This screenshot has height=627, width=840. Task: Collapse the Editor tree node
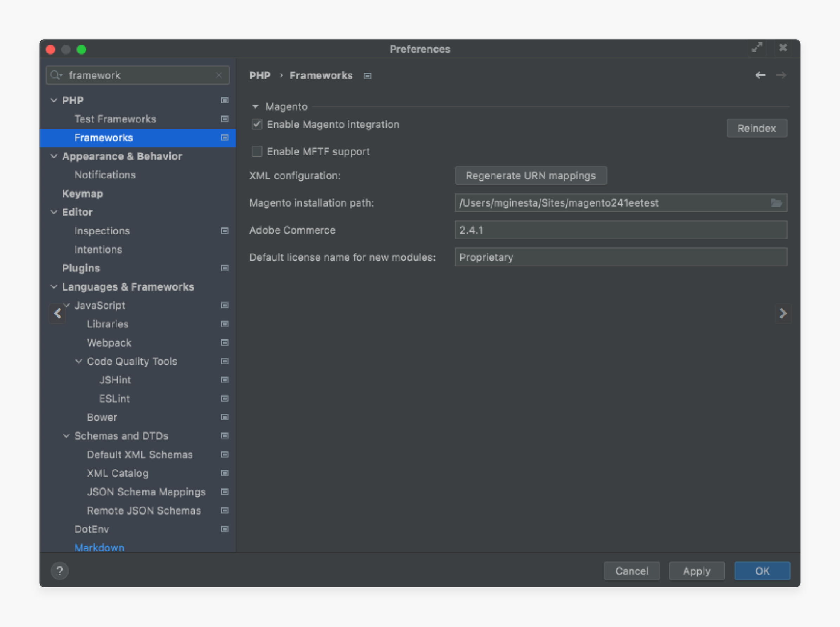54,212
